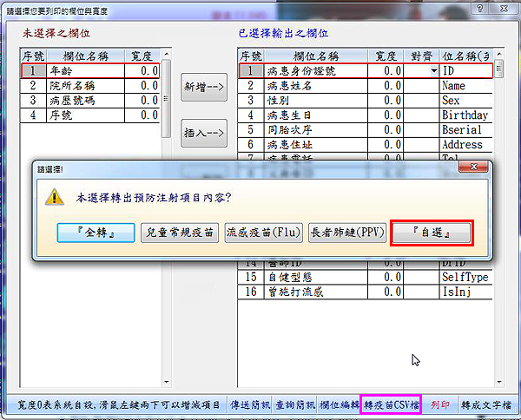The image size is (521, 420).
Task: Open 欄位編輯 in the bottom bar
Action: [339, 404]
